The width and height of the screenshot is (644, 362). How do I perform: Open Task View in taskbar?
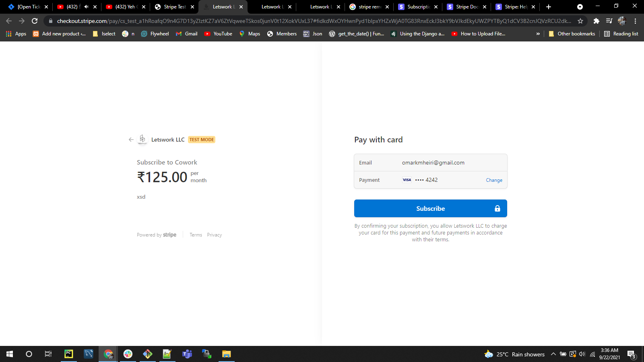pyautogui.click(x=48, y=354)
